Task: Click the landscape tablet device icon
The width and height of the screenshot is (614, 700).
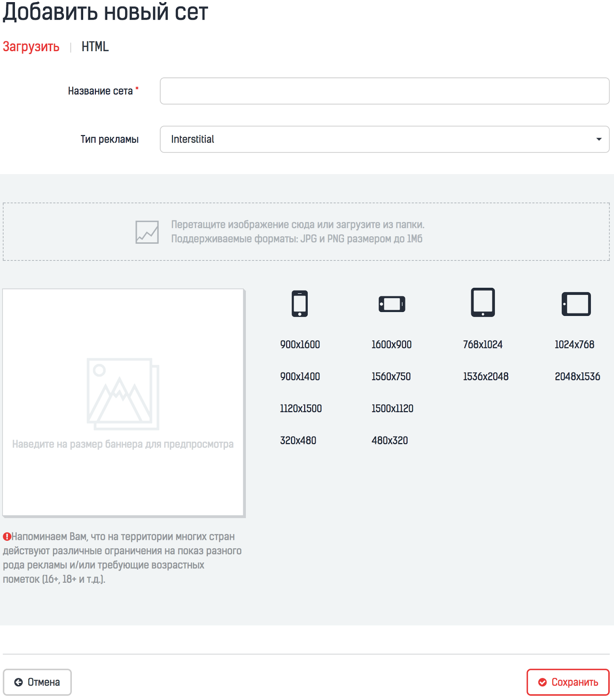Action: tap(576, 304)
